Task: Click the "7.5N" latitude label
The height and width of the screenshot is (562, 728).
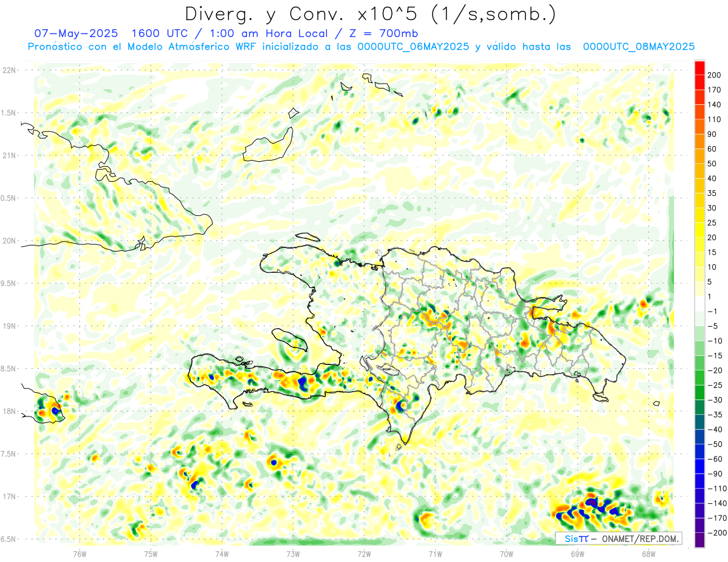Action: 9,454
